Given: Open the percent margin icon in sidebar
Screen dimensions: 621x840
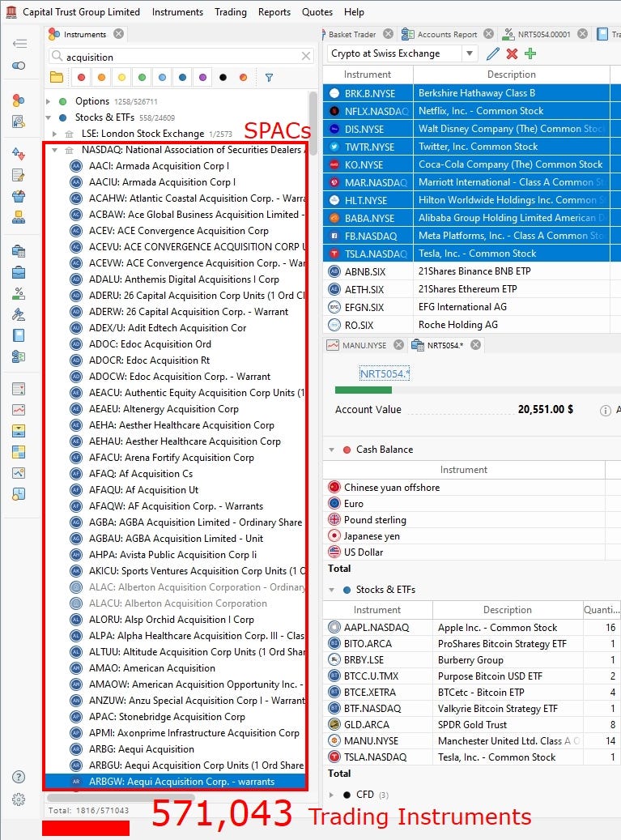Looking at the screenshot, I should point(19,293).
